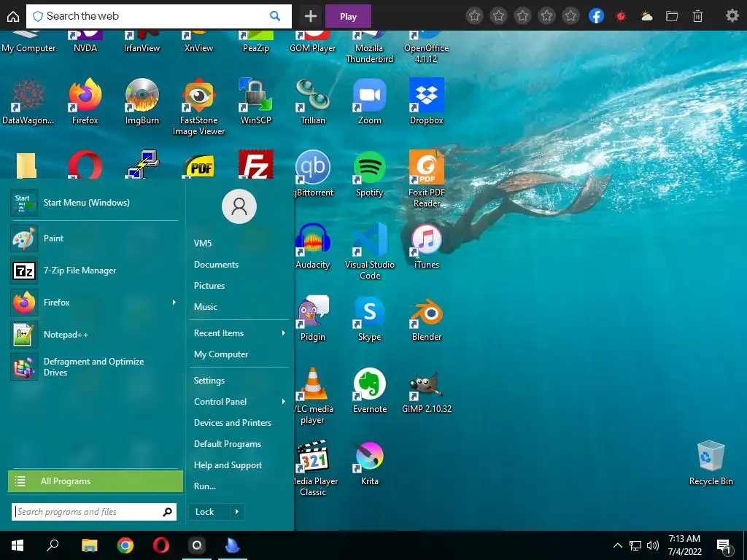Expand the Recent Items submenu
This screenshot has height=560, width=747.
pyautogui.click(x=284, y=332)
